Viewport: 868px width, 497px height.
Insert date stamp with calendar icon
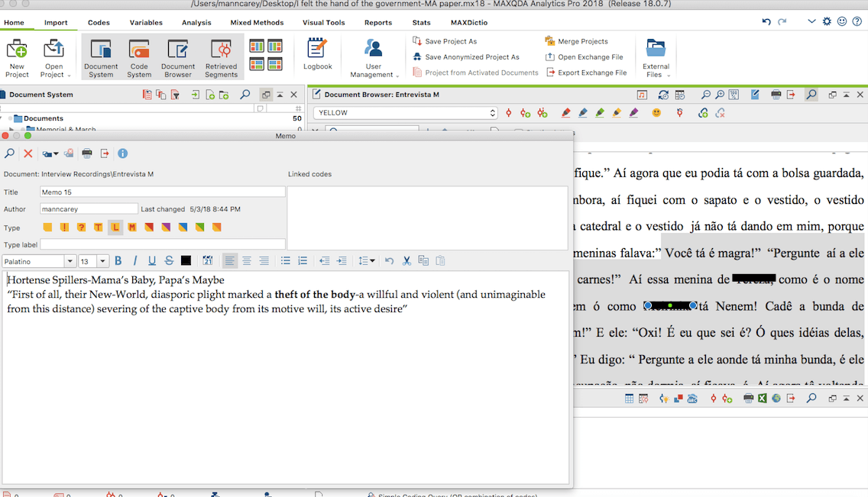point(208,260)
